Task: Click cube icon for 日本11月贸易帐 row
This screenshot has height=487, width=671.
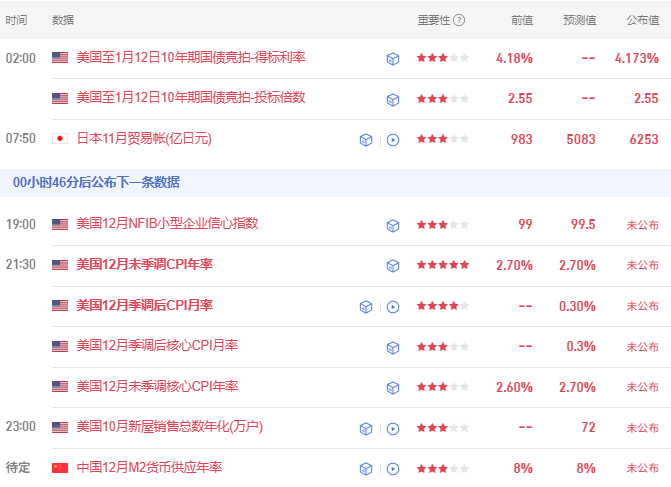Action: [x=366, y=140]
